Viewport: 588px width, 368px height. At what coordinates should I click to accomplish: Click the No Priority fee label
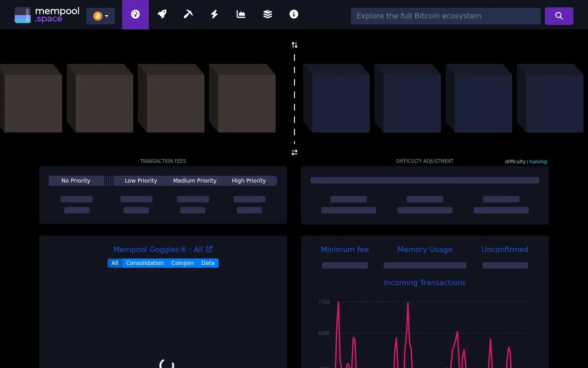(x=76, y=181)
